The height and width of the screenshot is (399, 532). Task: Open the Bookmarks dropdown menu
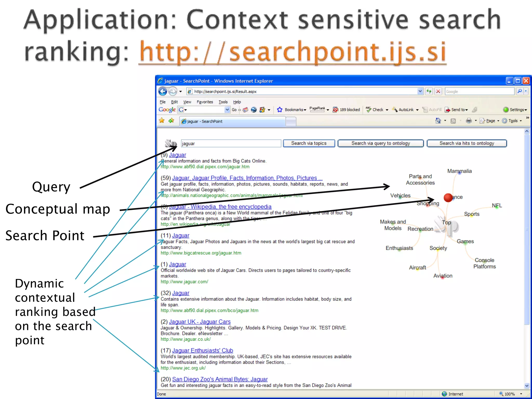point(305,110)
